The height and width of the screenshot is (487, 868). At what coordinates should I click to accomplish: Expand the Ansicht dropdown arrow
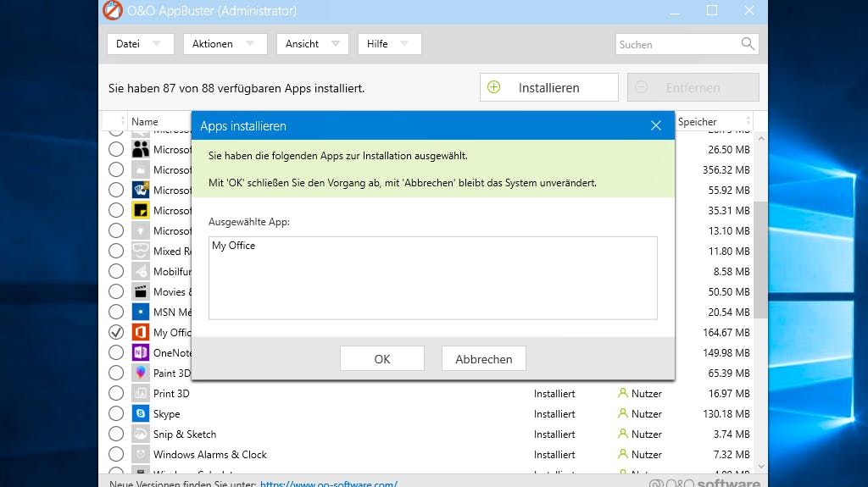(335, 44)
